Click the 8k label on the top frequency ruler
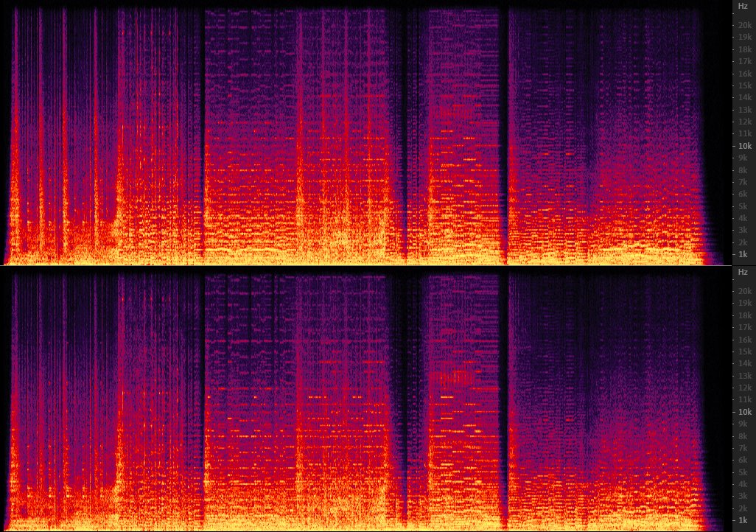Image resolution: width=756 pixels, height=532 pixels. point(743,170)
